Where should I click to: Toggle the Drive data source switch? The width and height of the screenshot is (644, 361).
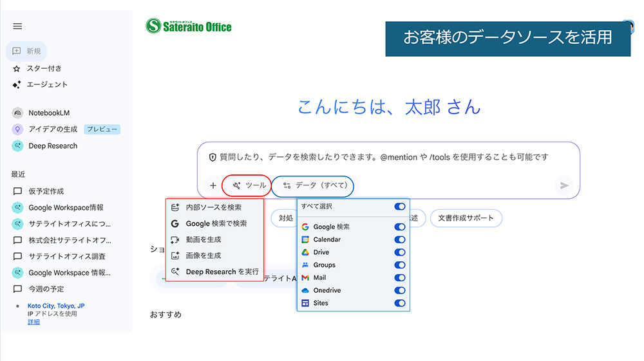(399, 253)
